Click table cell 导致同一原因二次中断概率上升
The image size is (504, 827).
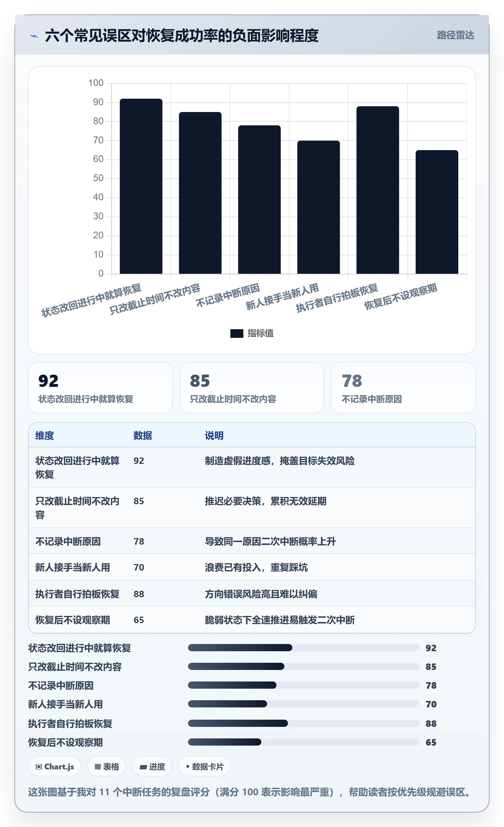(x=270, y=541)
